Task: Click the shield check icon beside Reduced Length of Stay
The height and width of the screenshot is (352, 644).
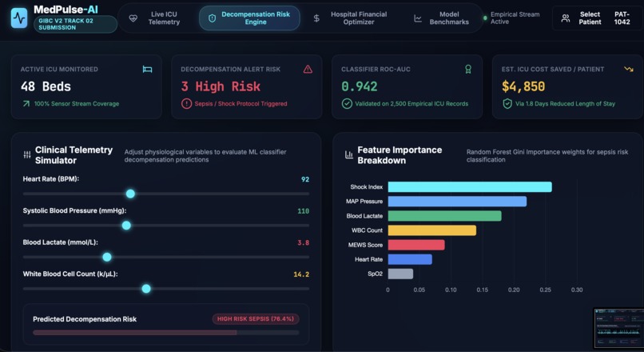Action: coord(507,104)
